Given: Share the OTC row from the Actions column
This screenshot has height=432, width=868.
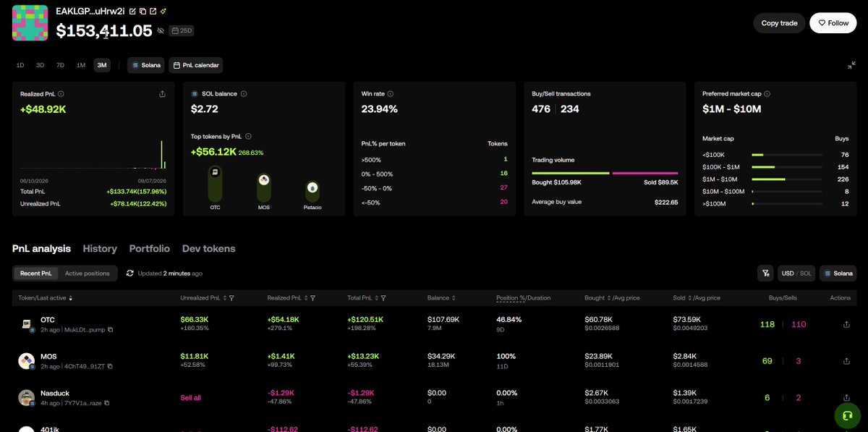Looking at the screenshot, I should click(x=846, y=324).
